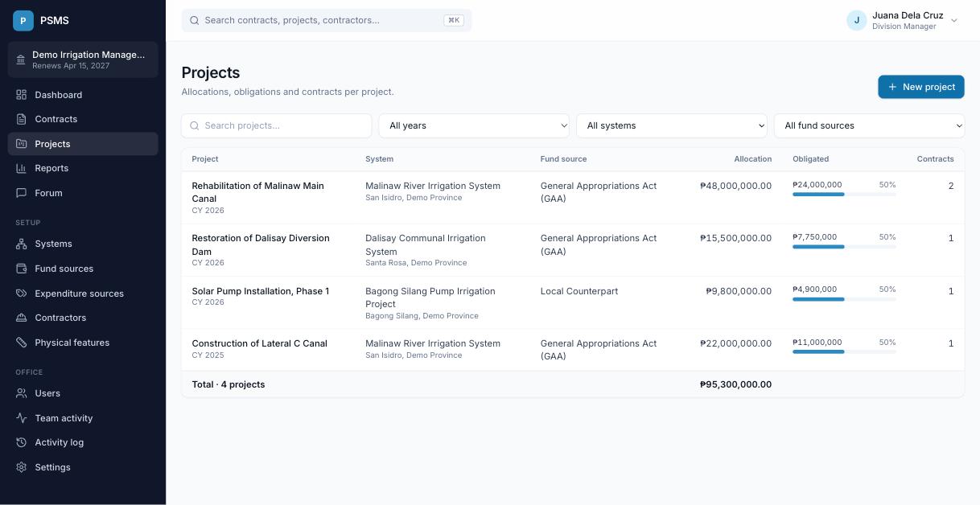Click the ₱24,000,000 obligated progress bar
The image size is (980, 505).
(844, 194)
